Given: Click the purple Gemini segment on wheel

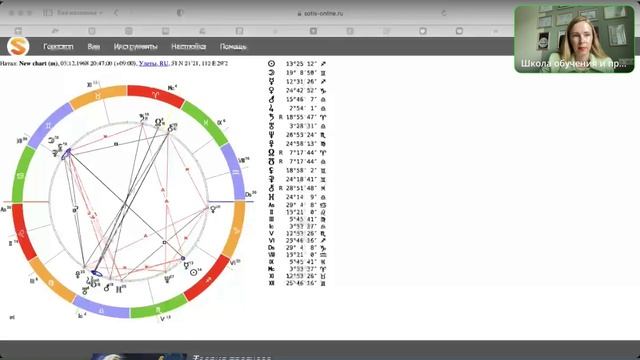Looking at the screenshot, I should point(49,124).
